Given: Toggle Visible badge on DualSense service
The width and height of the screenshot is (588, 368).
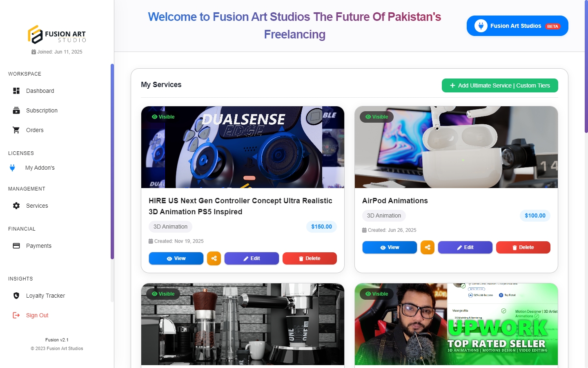Looking at the screenshot, I should (163, 117).
